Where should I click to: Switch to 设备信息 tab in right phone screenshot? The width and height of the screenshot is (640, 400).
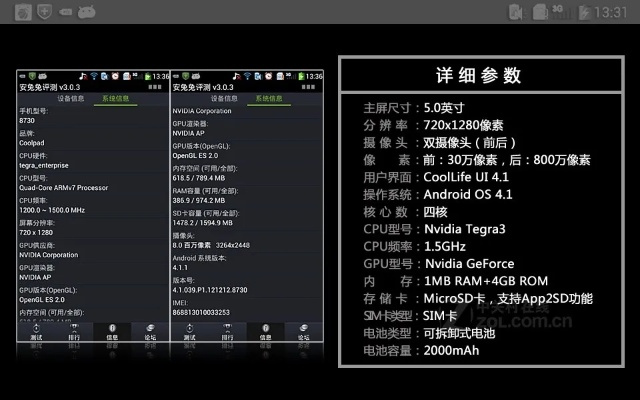[224, 98]
